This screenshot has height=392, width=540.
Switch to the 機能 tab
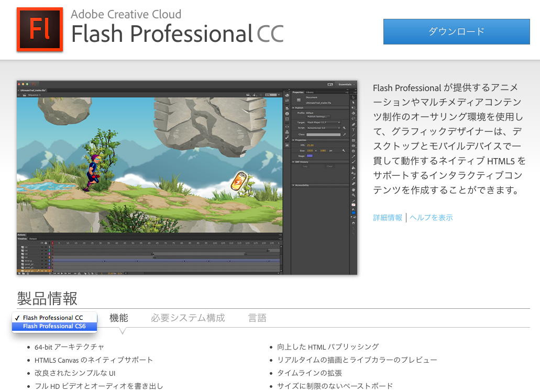coord(119,318)
